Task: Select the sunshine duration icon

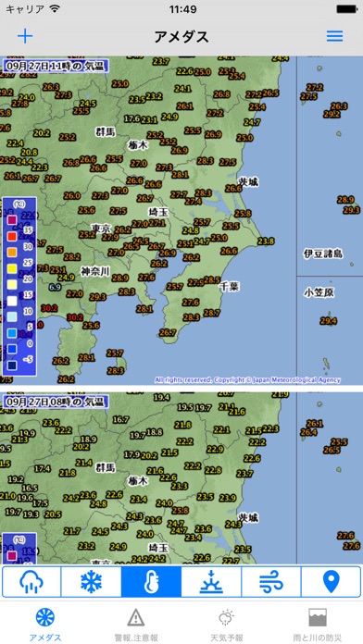Action: point(211,582)
